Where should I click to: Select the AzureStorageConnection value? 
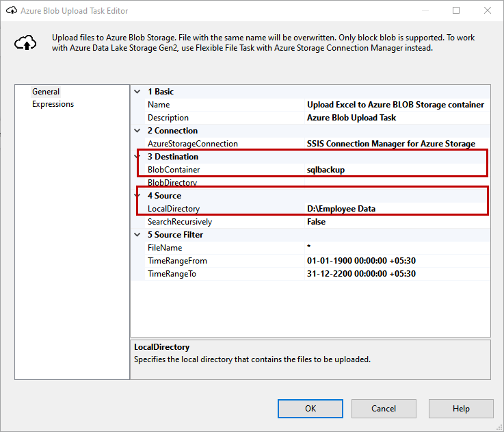tap(395, 144)
